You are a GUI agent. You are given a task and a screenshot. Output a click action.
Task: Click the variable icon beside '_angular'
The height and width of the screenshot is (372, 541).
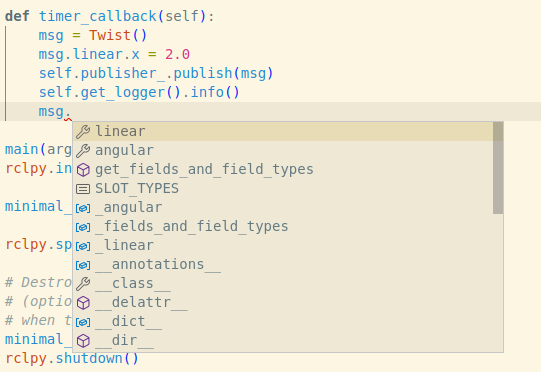pos(83,208)
